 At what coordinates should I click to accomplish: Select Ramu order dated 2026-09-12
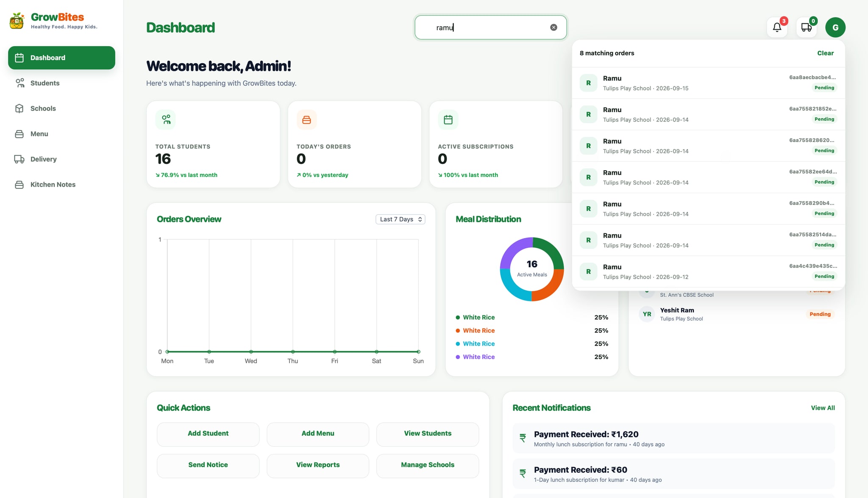(x=708, y=272)
